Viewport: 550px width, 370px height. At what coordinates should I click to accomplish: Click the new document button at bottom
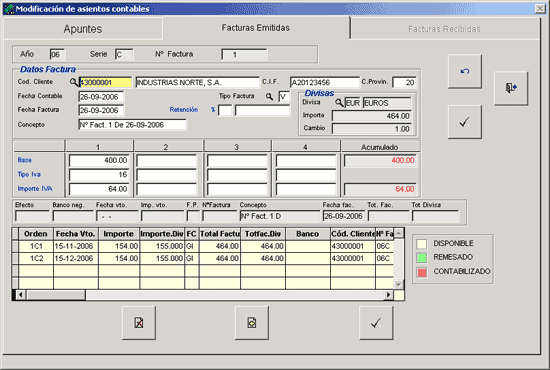(252, 323)
